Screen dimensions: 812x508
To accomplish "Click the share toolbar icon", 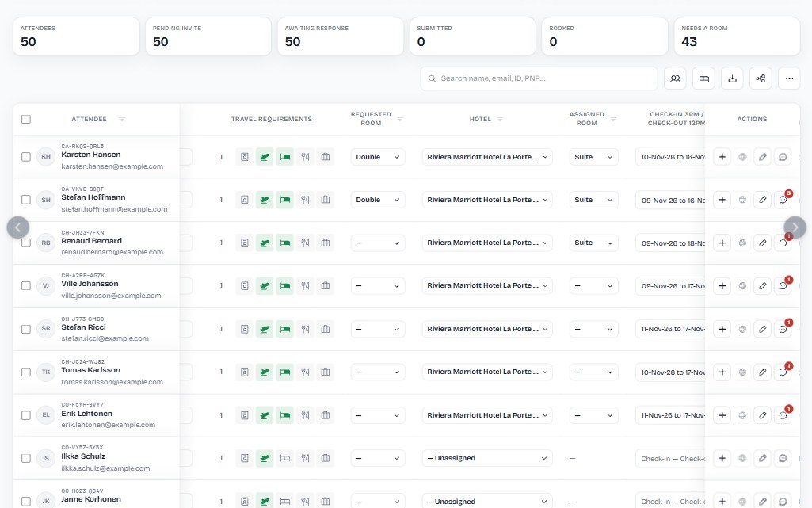I will point(761,78).
